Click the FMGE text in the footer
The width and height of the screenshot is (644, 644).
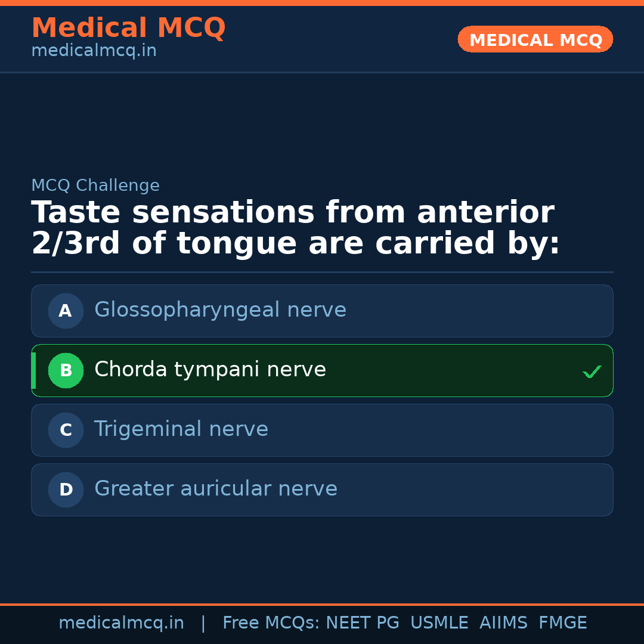(x=562, y=623)
